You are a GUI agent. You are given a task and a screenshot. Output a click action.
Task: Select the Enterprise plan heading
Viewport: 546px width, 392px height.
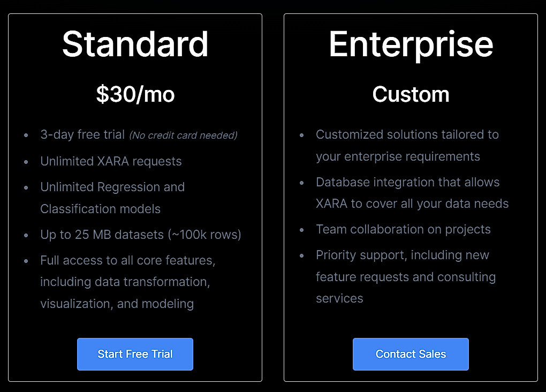pos(411,44)
